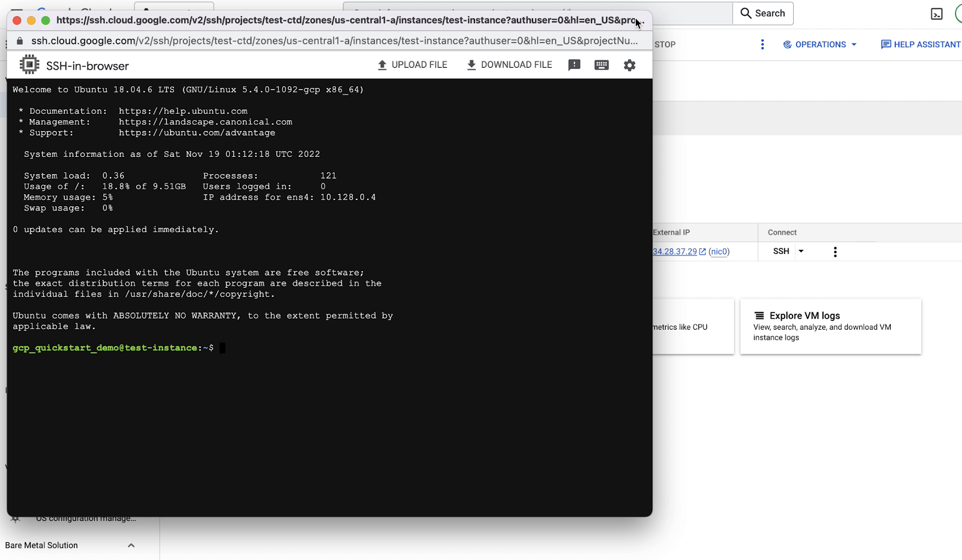Image resolution: width=962 pixels, height=560 pixels.
Task: Click the SSH window URL address bar
Action: [x=334, y=41]
